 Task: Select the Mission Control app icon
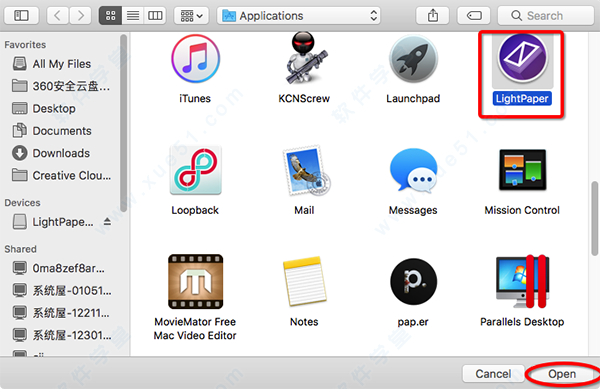tap(522, 170)
